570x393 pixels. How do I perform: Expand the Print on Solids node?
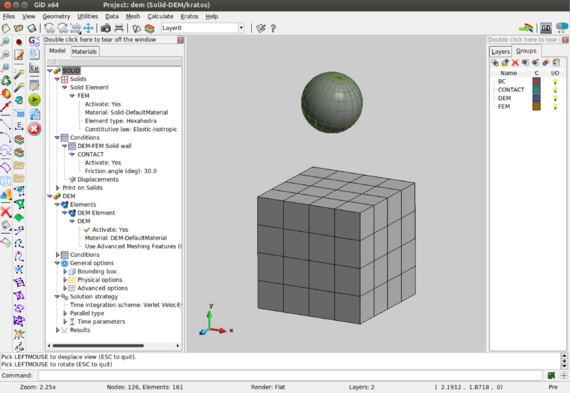point(57,188)
